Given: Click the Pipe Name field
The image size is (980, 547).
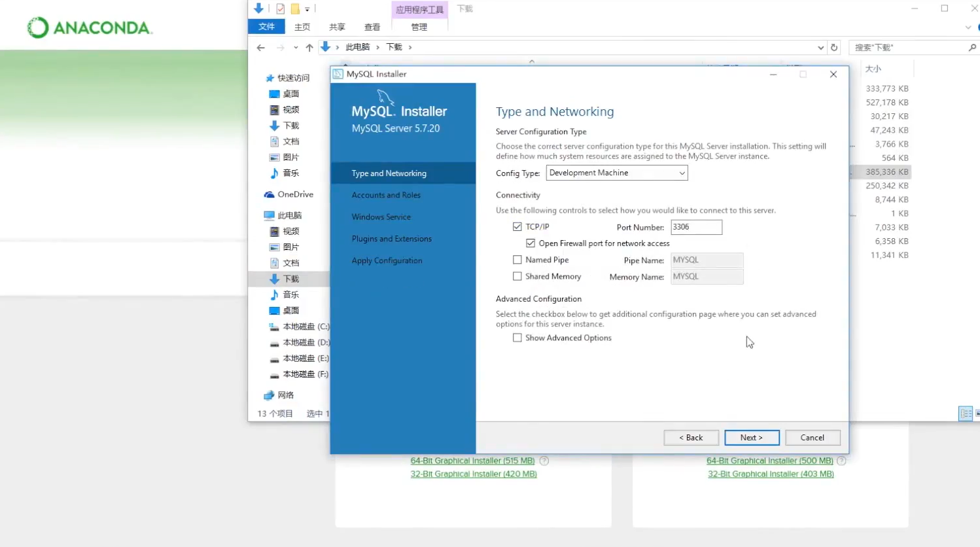Looking at the screenshot, I should point(707,260).
